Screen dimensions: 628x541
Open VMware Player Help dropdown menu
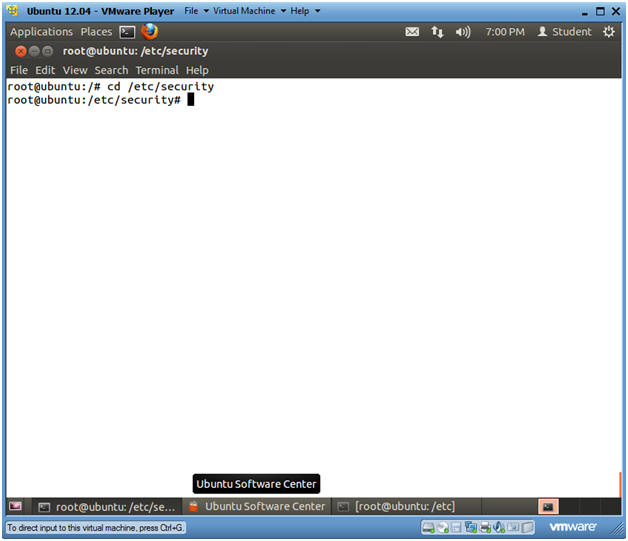(305, 11)
